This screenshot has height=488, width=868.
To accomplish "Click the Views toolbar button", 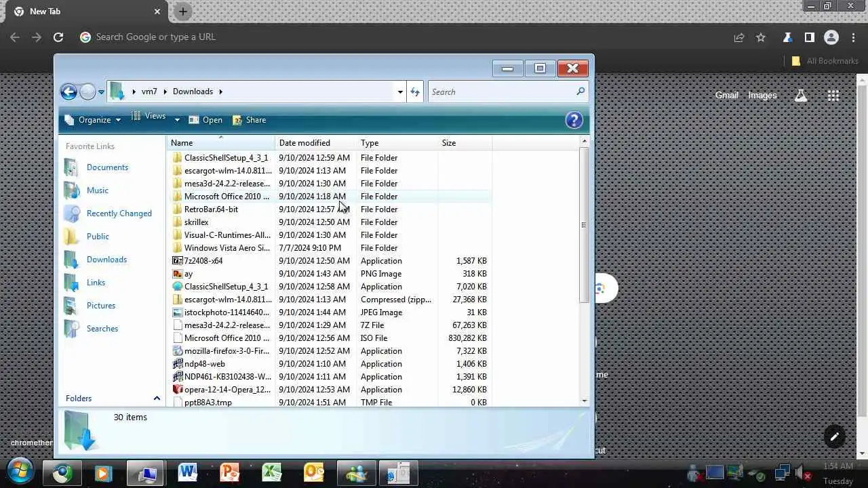I will pyautogui.click(x=149, y=117).
